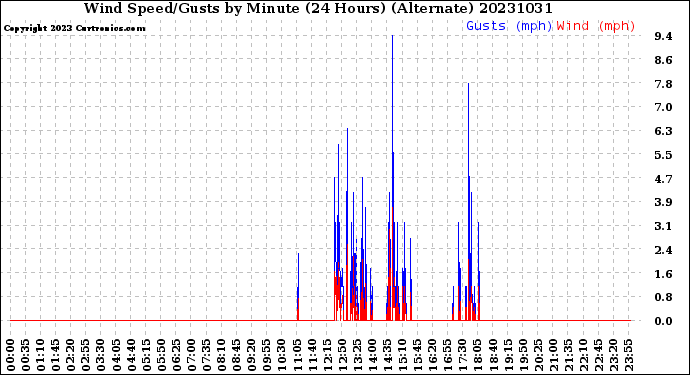Click the 7.0 y-axis value
The height and width of the screenshot is (375, 690).
pos(664,107)
